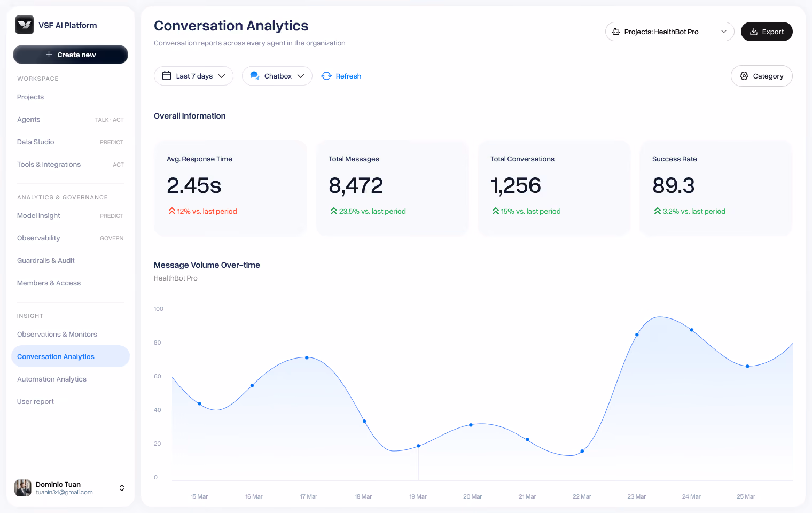Click the Refresh arrows icon
The width and height of the screenshot is (812, 513).
326,76
